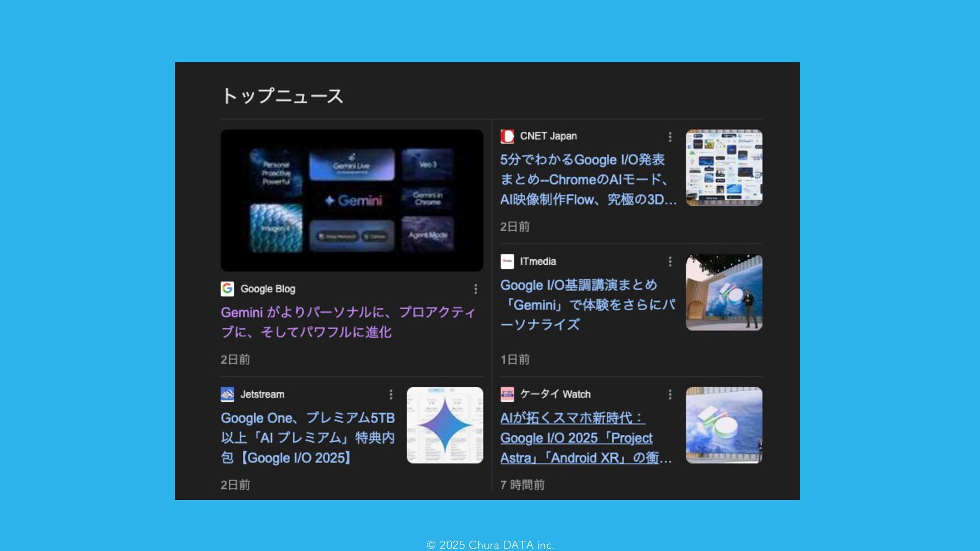980x551 pixels.
Task: Click the CNET Japan red favicon
Action: (507, 136)
